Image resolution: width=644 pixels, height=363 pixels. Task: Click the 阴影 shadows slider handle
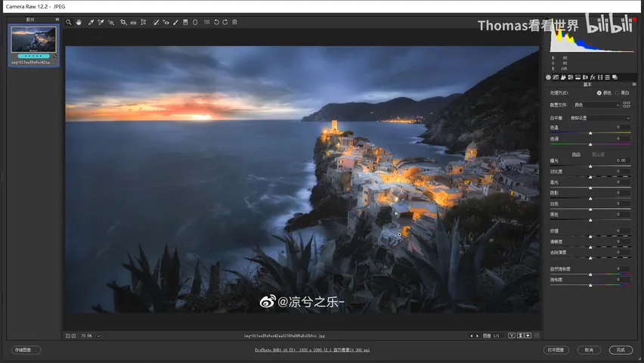click(x=590, y=199)
